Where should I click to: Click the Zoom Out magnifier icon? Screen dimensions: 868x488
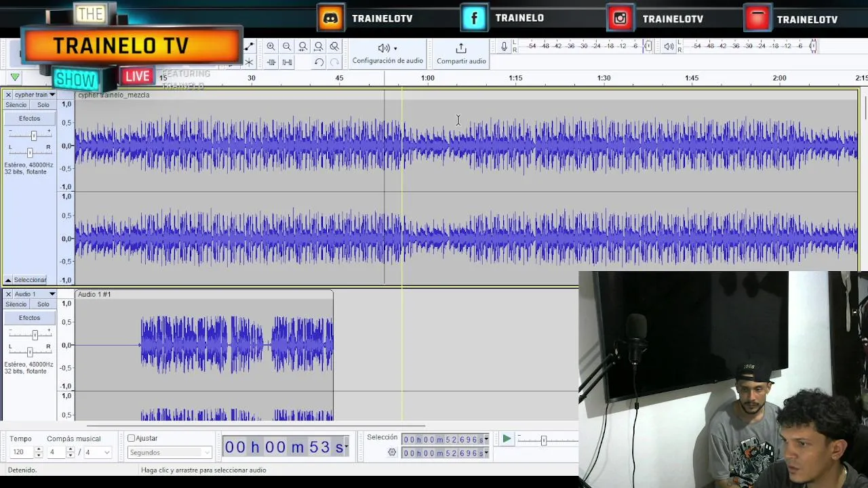click(x=287, y=47)
